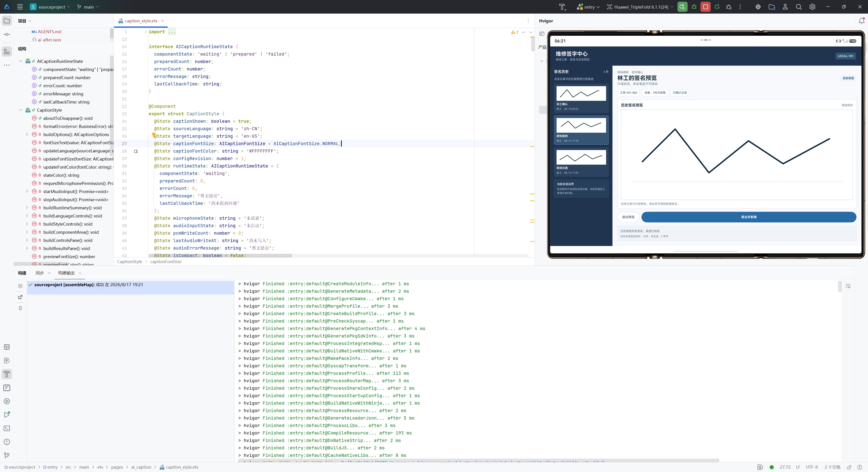Click the build hammer icon in toolbar

click(x=562, y=7)
